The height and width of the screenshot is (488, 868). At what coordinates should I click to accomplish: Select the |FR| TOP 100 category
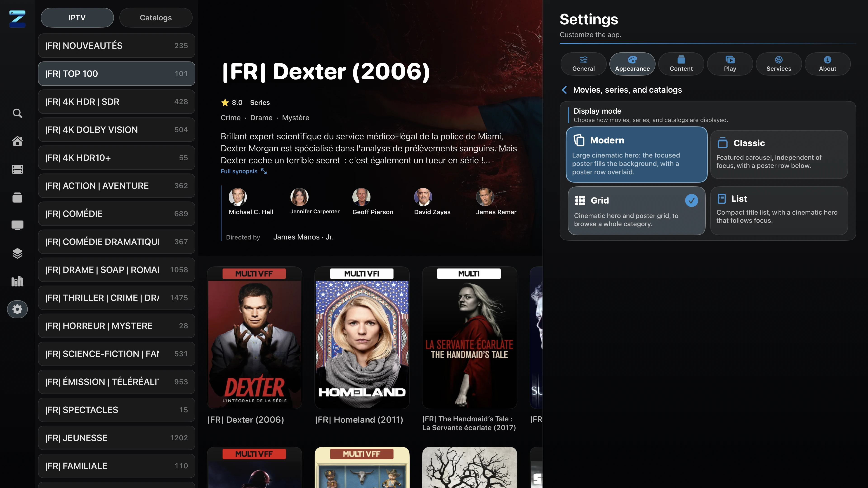[117, 73]
